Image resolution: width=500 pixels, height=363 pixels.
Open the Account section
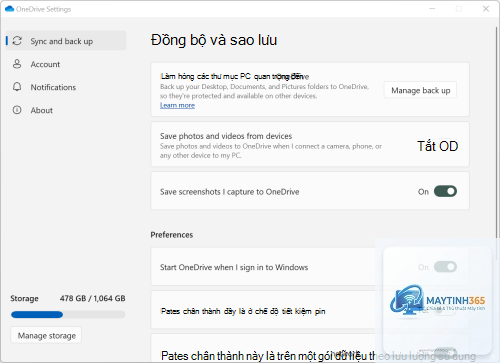click(66, 64)
